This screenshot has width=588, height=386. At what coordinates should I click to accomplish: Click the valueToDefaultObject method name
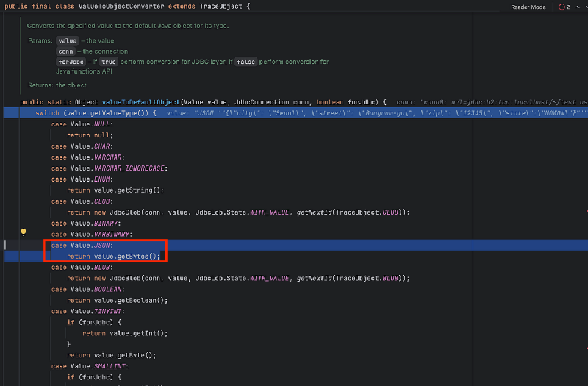point(141,102)
